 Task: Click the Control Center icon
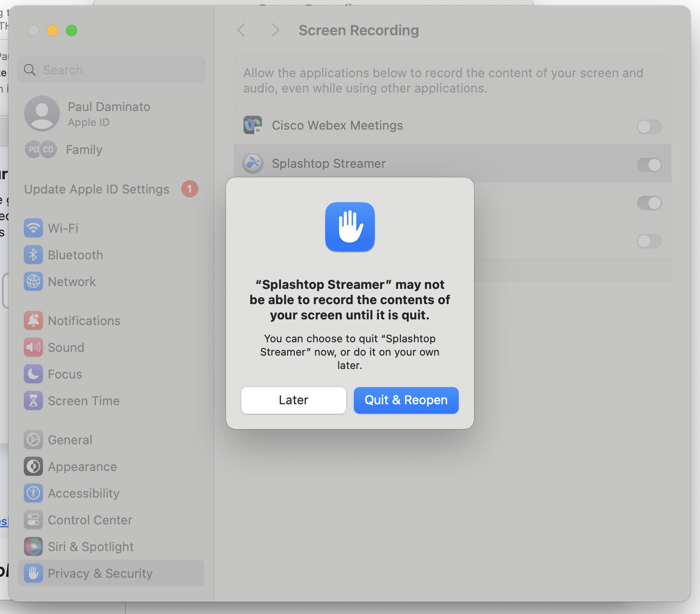33,520
